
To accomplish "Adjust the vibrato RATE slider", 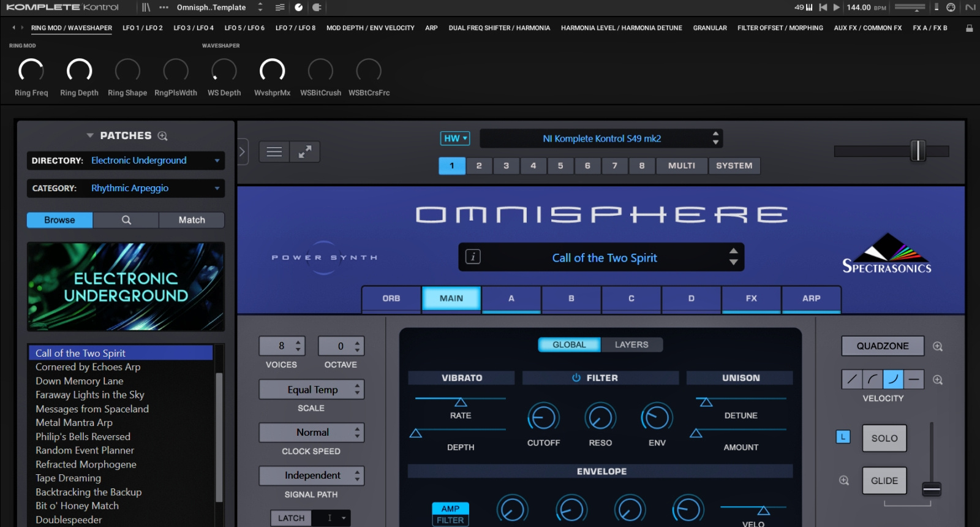I will point(461,402).
